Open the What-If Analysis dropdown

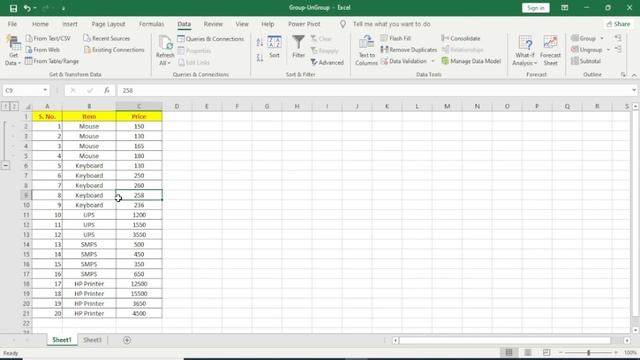pyautogui.click(x=524, y=51)
